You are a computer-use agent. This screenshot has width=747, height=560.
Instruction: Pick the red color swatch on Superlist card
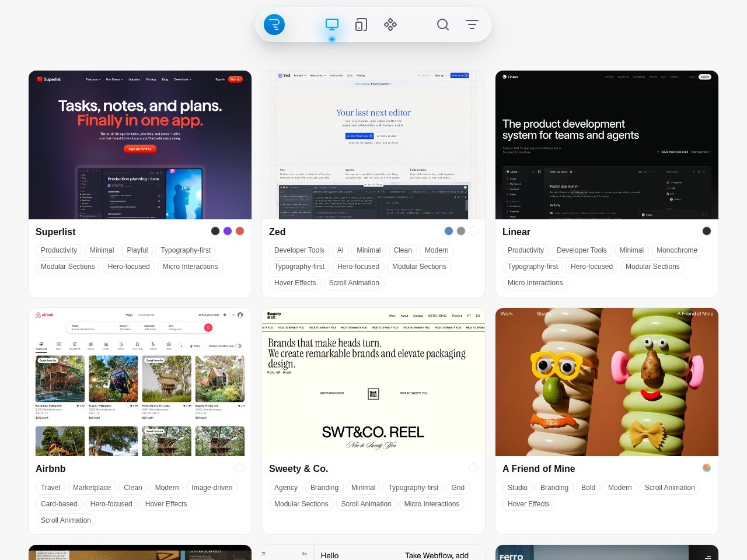pos(240,231)
